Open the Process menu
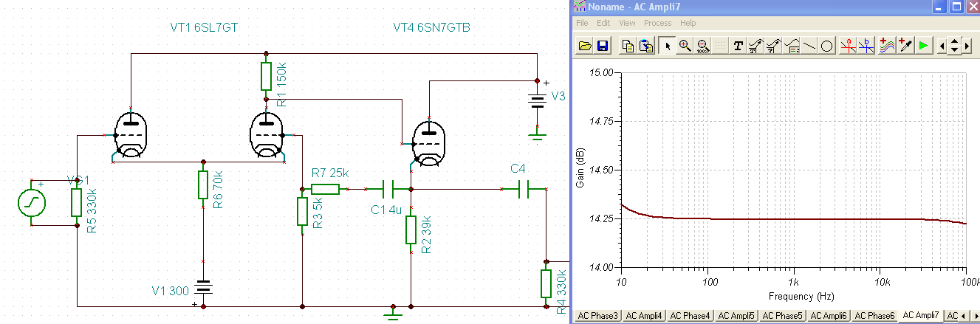 [x=657, y=23]
